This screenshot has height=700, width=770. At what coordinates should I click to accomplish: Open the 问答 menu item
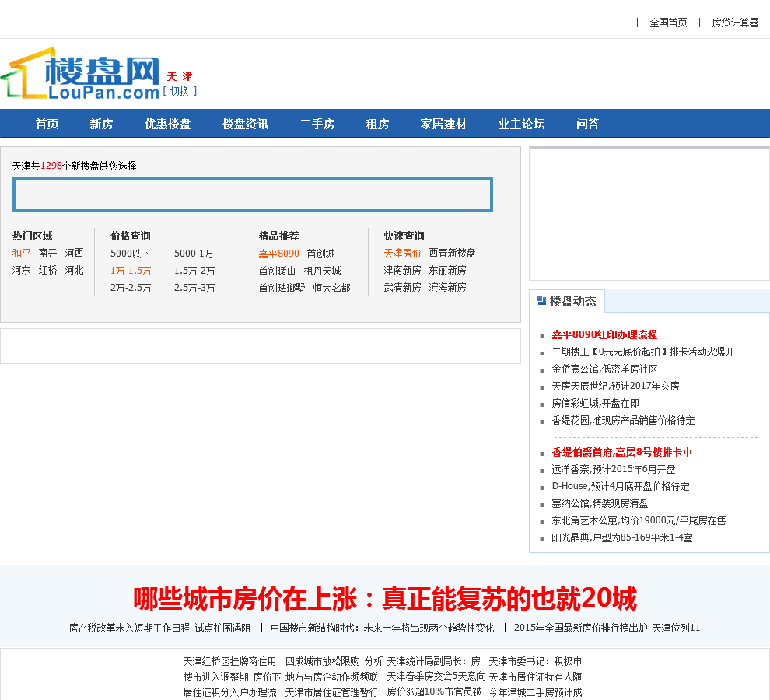[587, 124]
